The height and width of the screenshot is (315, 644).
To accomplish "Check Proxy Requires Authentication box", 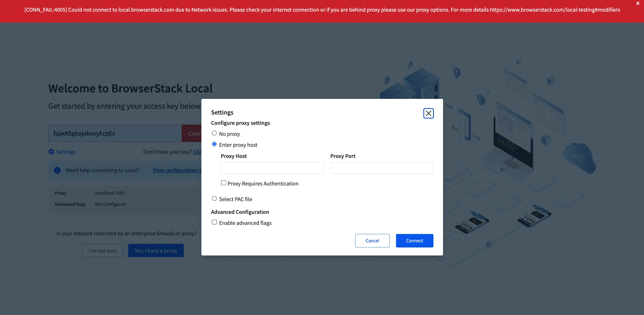I will 224,183.
